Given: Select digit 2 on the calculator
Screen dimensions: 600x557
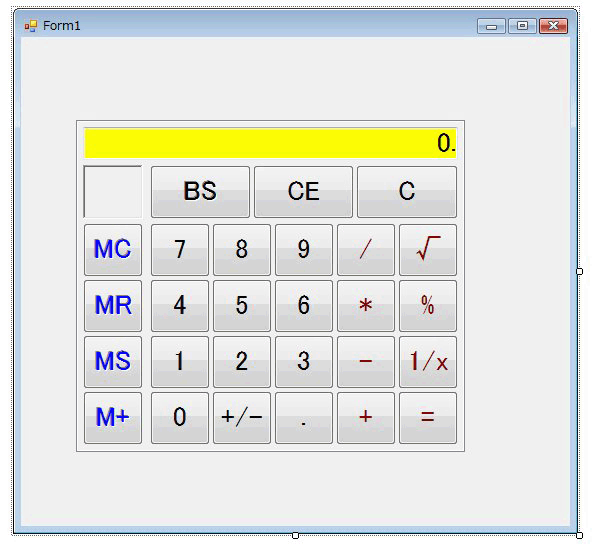Looking at the screenshot, I should 242,362.
